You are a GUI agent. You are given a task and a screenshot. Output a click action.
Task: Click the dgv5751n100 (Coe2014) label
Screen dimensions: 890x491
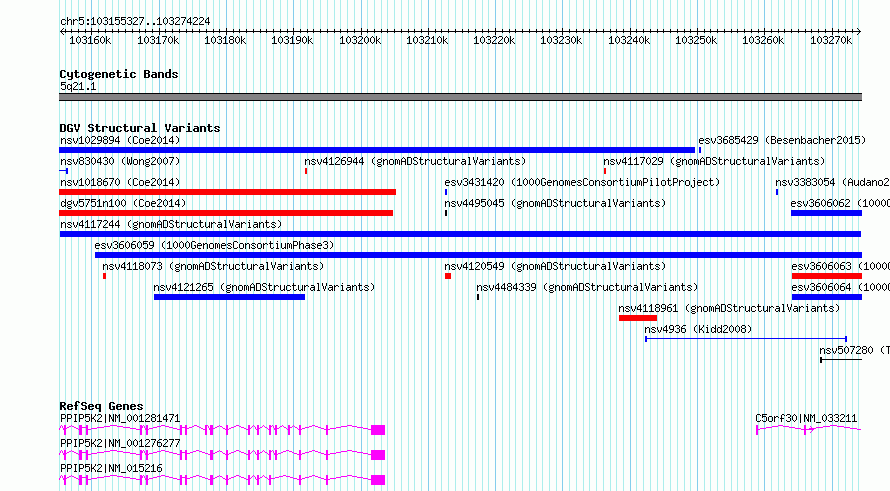click(x=123, y=203)
